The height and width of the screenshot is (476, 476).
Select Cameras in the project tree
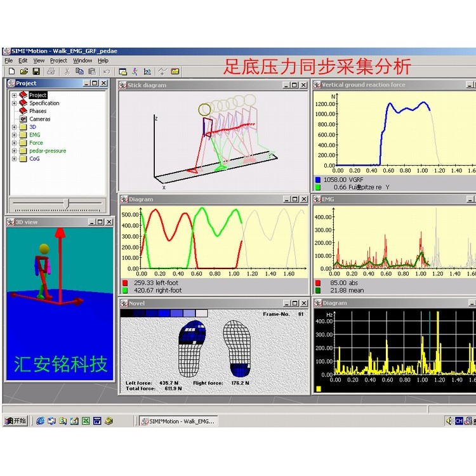40,119
